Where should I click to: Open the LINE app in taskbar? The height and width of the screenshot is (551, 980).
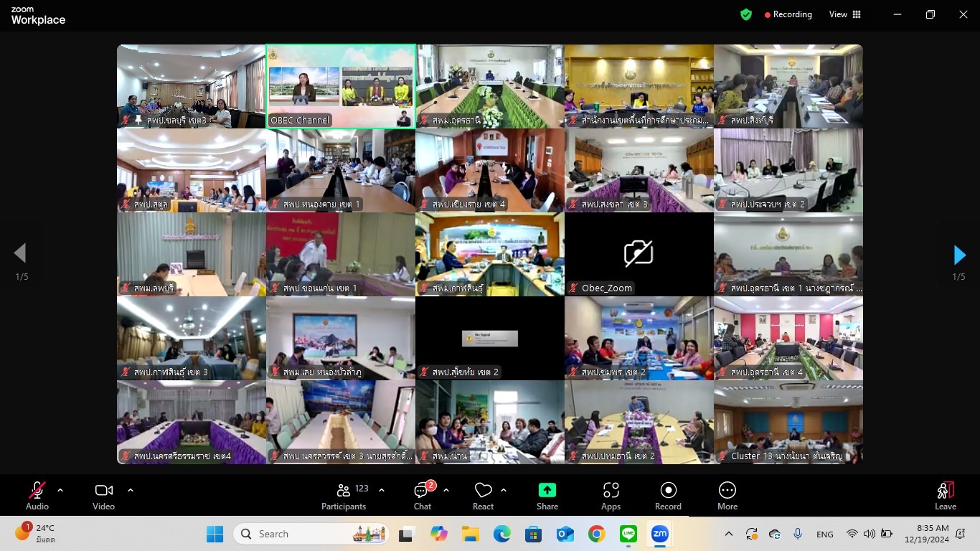[628, 534]
